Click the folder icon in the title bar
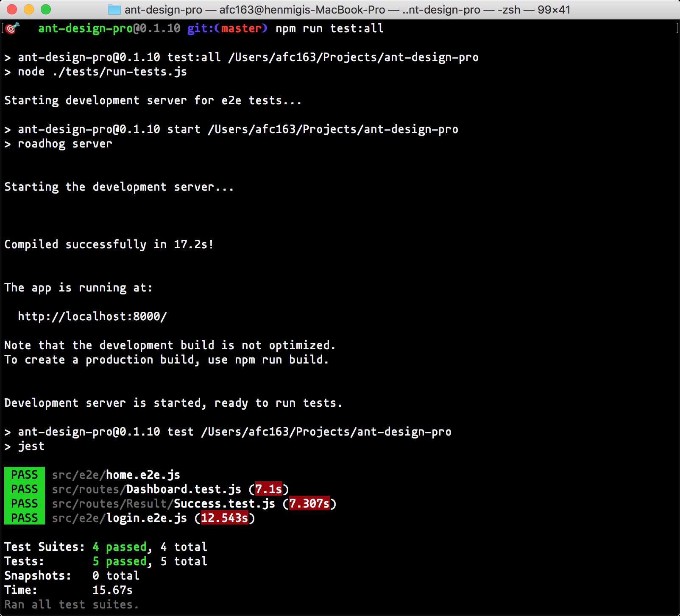Viewport: 680px width, 616px height. 114,9
